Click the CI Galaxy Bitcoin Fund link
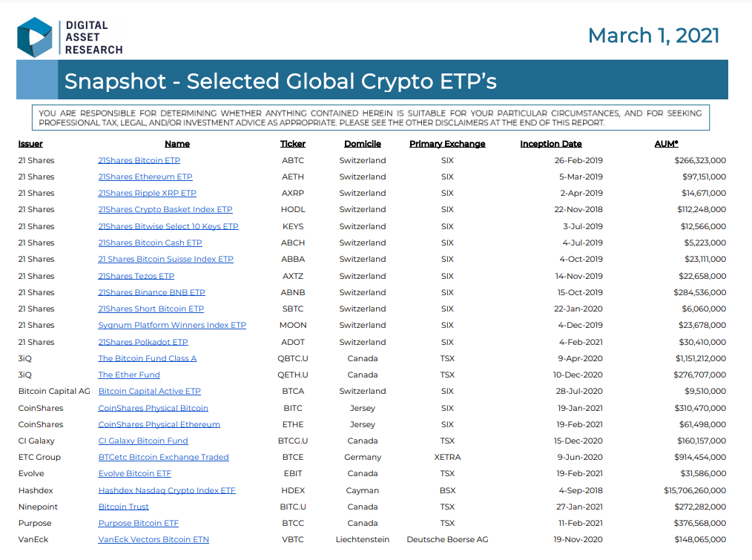This screenshot has height=560, width=752. pyautogui.click(x=143, y=441)
